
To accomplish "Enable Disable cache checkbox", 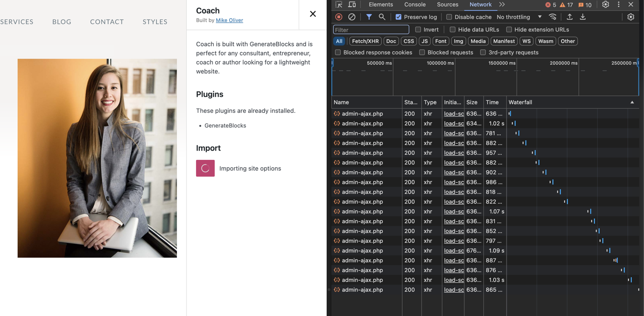I will click(x=449, y=17).
